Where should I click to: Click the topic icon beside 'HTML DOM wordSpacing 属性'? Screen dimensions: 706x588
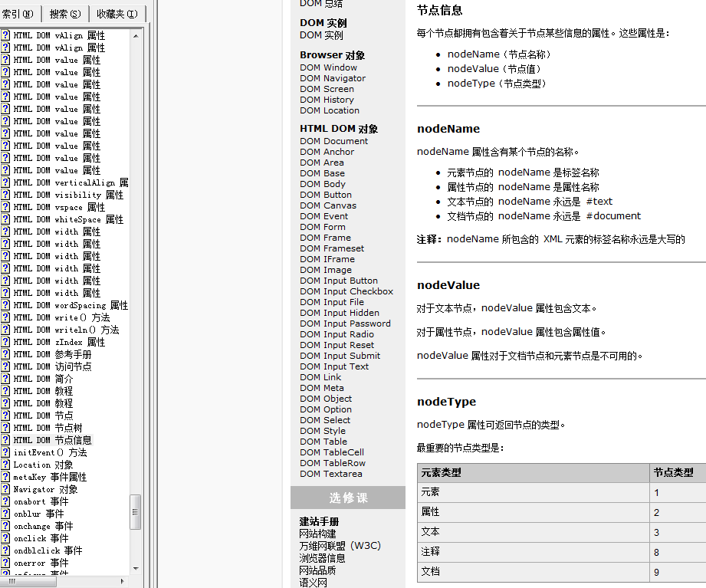[5, 305]
